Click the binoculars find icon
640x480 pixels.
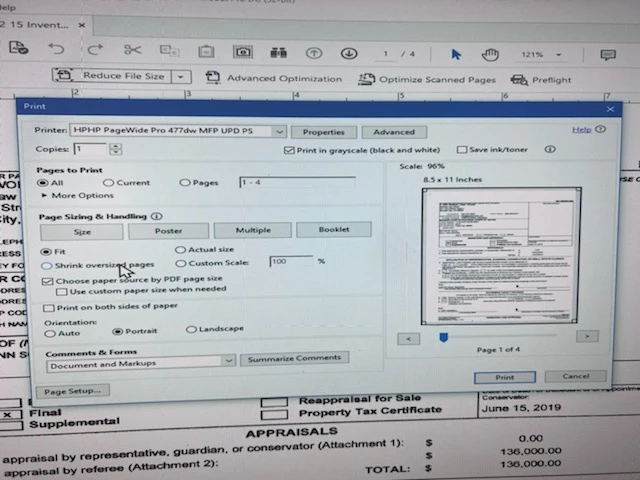[278, 53]
